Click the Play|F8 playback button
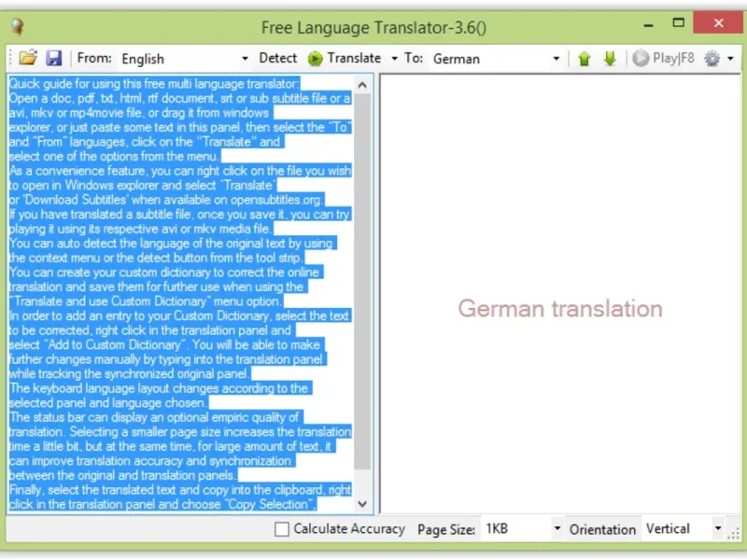This screenshot has height=560, width=747. click(x=663, y=58)
